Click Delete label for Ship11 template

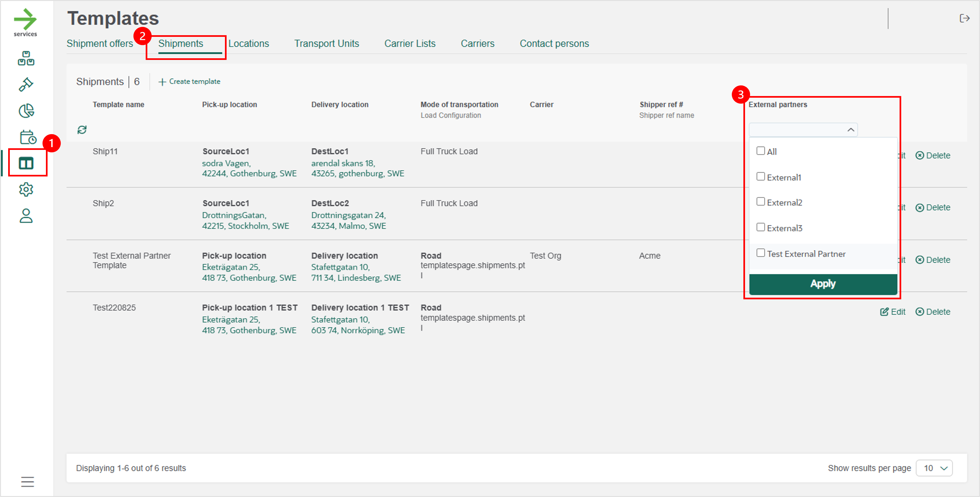click(938, 155)
